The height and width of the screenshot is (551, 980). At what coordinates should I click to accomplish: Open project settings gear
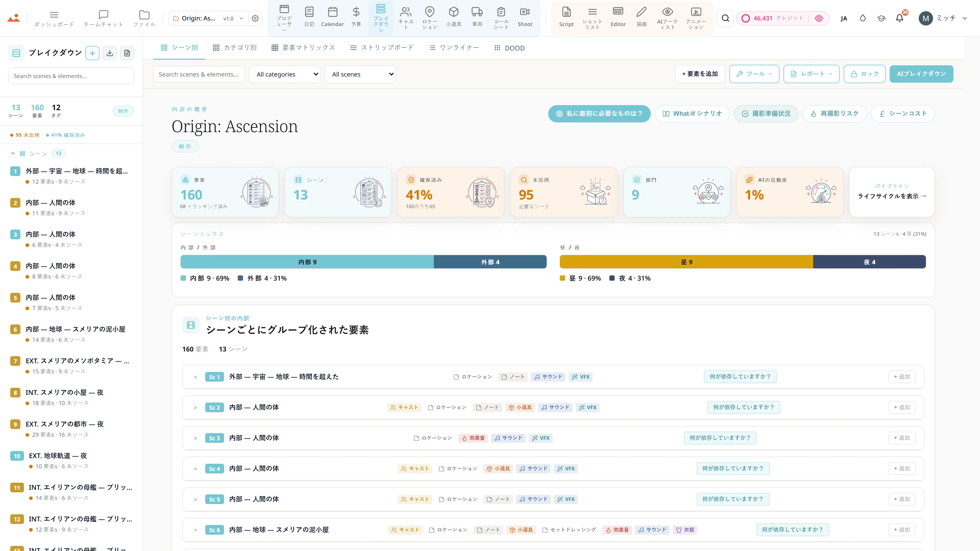click(255, 18)
